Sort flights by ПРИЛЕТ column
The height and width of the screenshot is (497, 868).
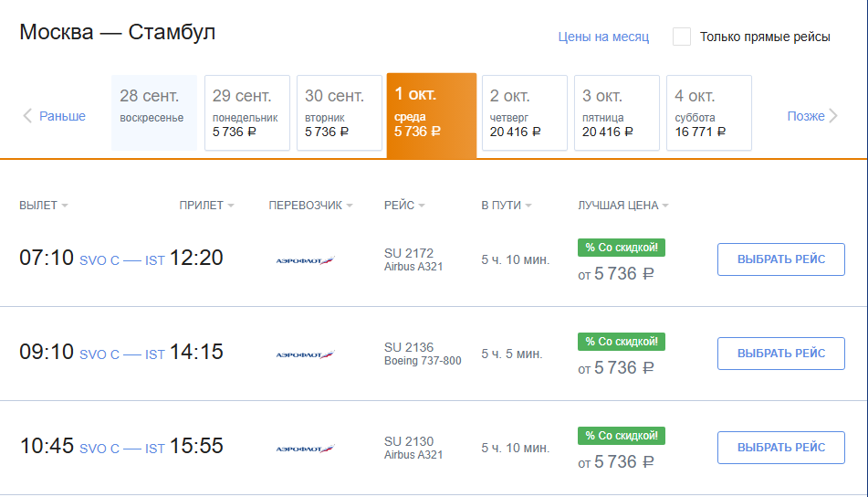[206, 206]
